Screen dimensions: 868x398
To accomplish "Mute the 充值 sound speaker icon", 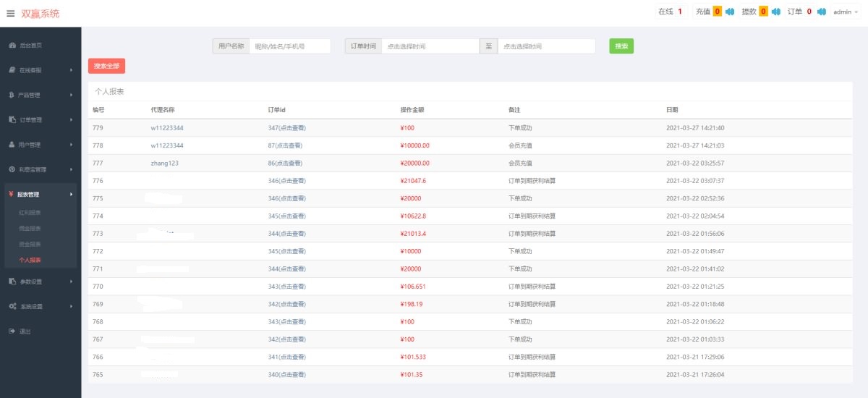I will tap(730, 12).
